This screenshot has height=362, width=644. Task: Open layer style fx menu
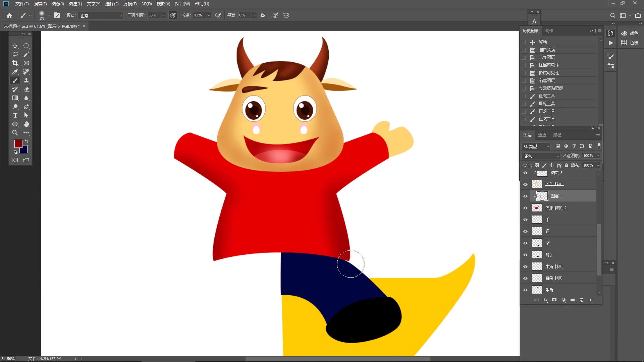click(x=545, y=300)
